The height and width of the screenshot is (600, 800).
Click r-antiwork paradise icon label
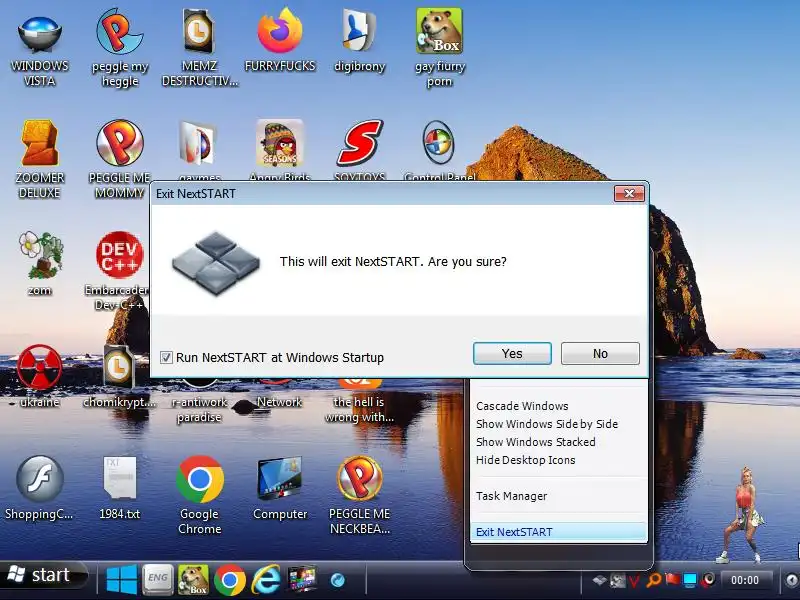click(x=199, y=409)
